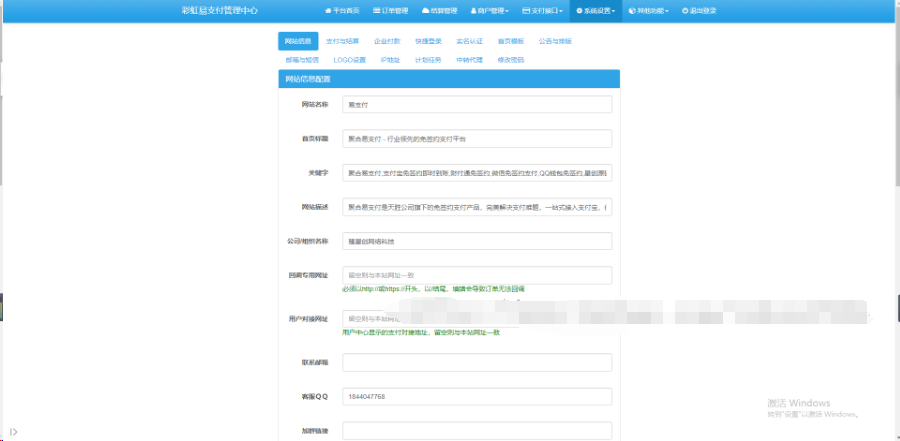Click the 网站名称 input field
Screen dimensions: 900x441
tap(476, 104)
